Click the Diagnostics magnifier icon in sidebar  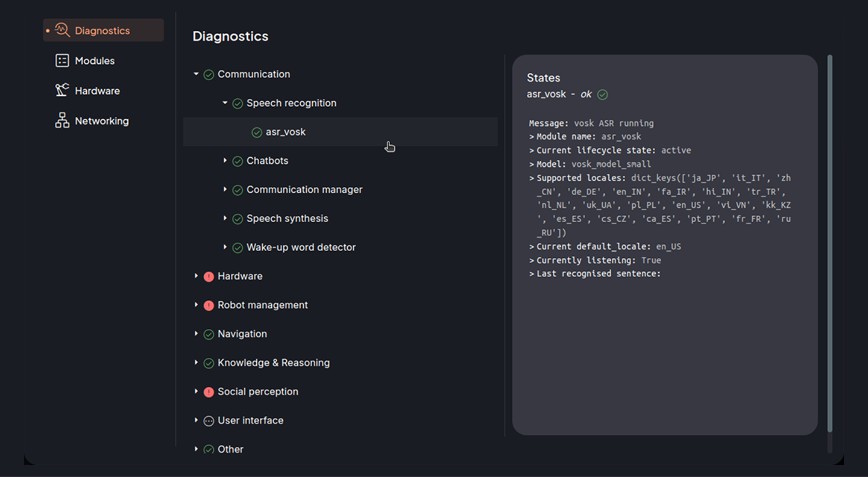62,30
